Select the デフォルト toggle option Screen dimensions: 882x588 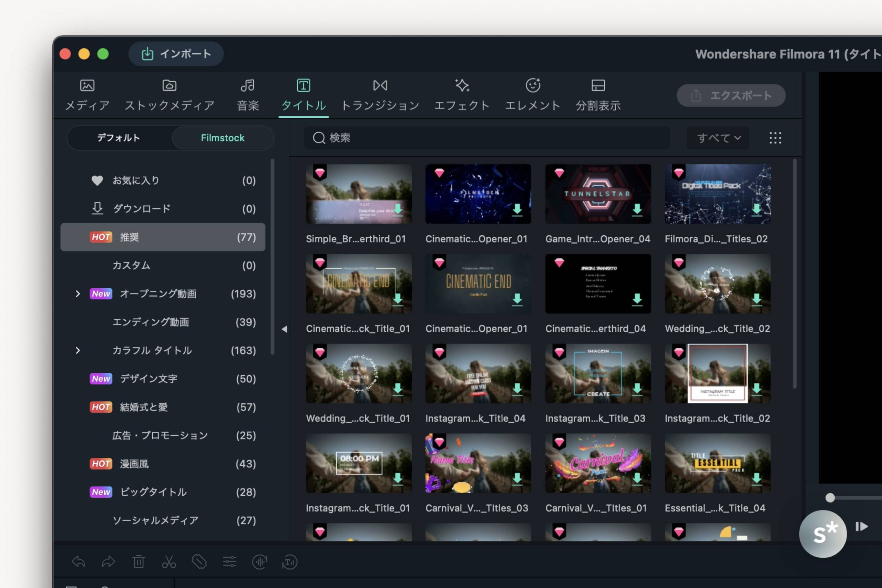tap(119, 138)
